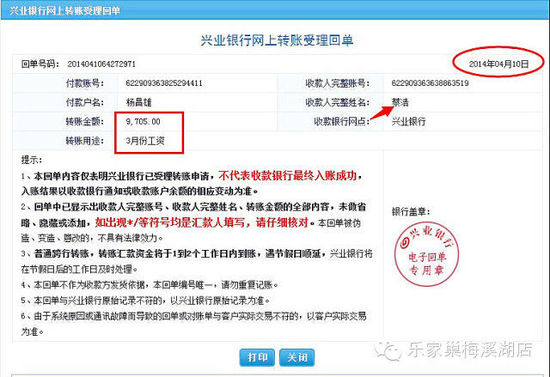Viewport: 550px width, 377px height.
Task: Click the window title bar text
Action: pos(65,11)
